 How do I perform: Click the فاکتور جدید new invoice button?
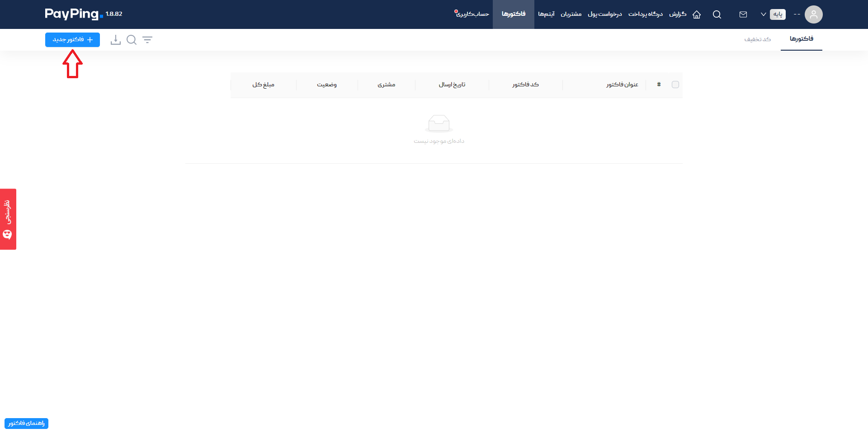[x=72, y=40]
